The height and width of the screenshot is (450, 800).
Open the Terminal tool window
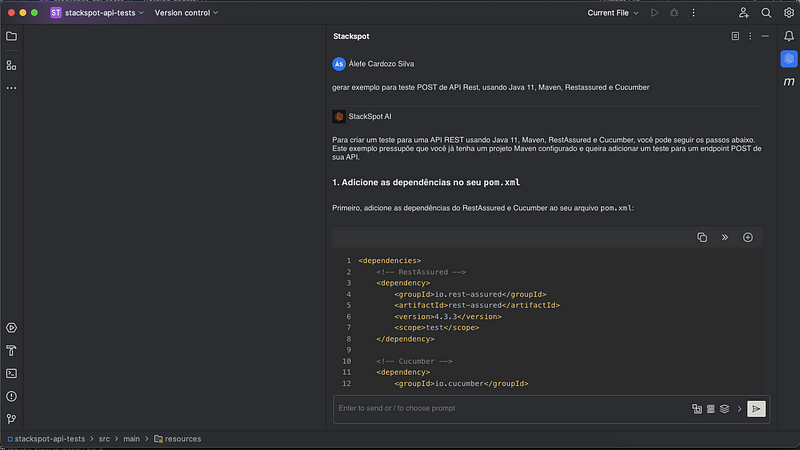pyautogui.click(x=11, y=373)
